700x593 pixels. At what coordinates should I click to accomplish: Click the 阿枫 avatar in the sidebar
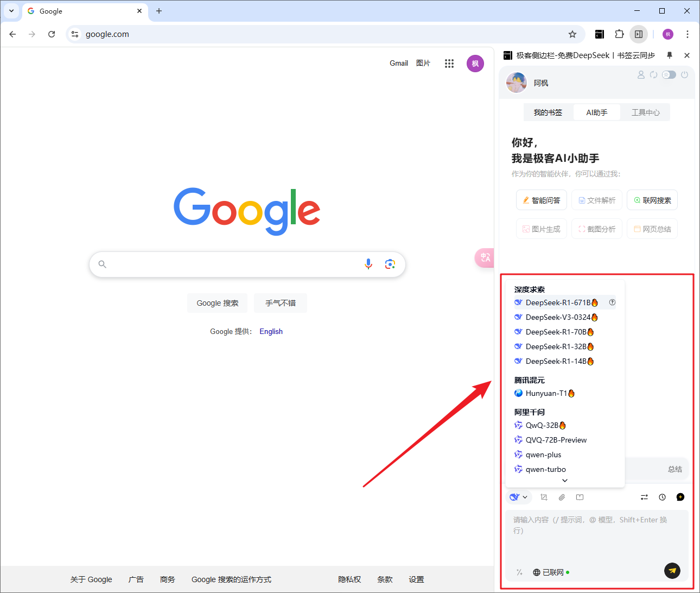(517, 83)
